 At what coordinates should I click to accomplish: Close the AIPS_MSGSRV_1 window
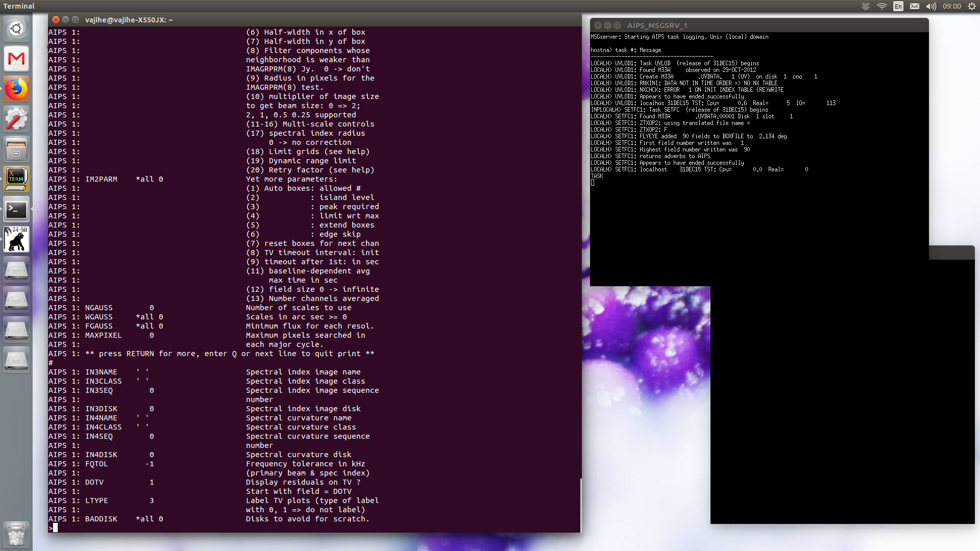coord(598,25)
